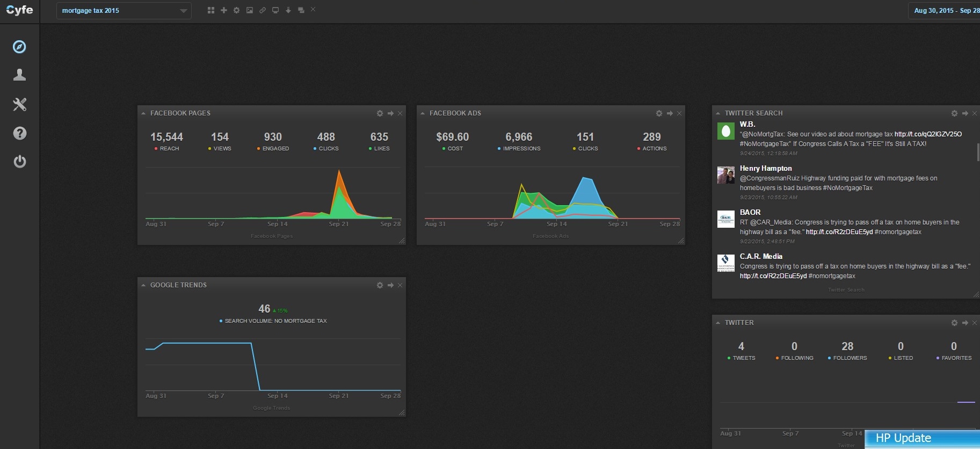Click Henry Hampton's avatar thumbnail
Viewport: 980px width, 449px height.
click(x=726, y=175)
